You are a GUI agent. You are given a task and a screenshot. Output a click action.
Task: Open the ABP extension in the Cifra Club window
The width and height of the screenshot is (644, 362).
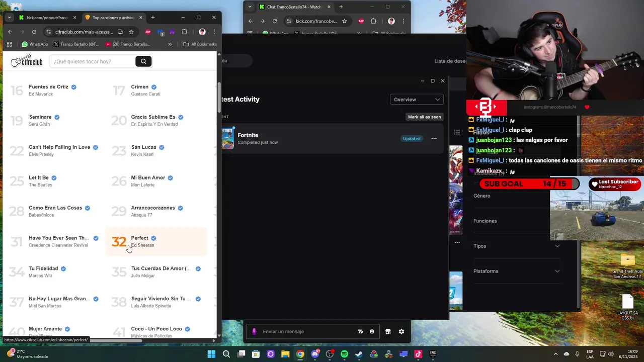click(148, 32)
